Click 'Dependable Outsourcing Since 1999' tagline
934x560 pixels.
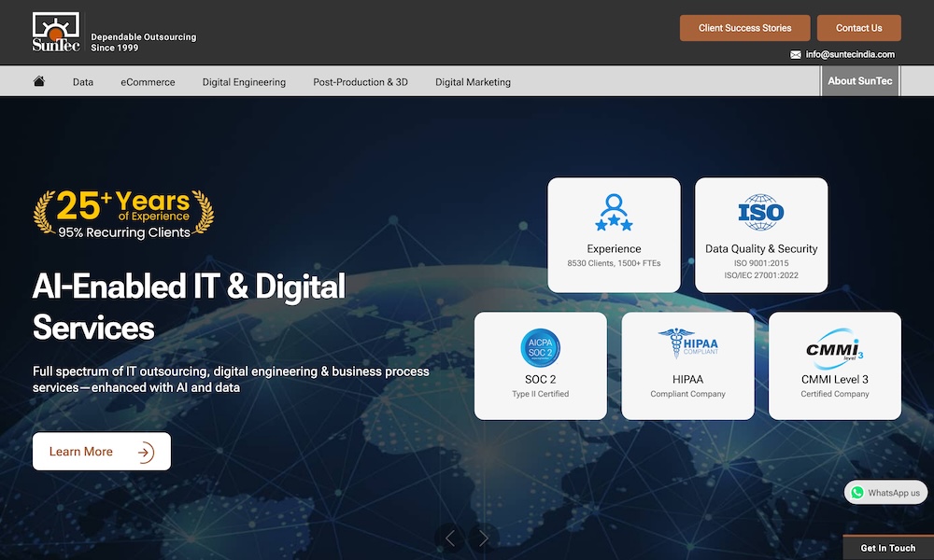pos(144,42)
